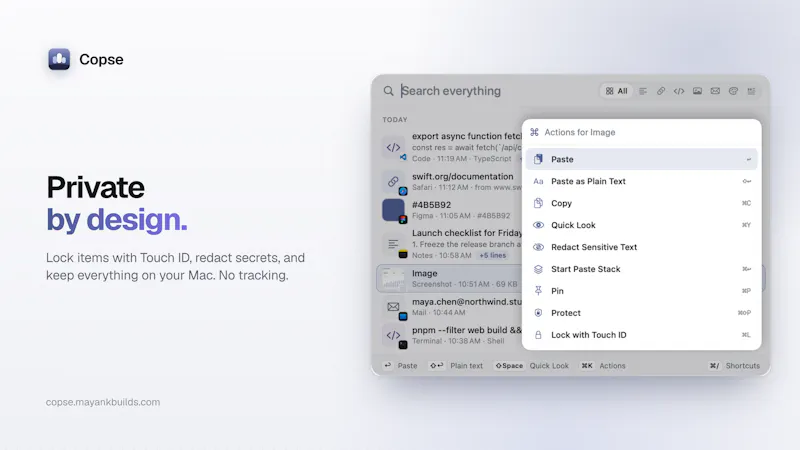Click the Pin pushpin icon

point(538,291)
